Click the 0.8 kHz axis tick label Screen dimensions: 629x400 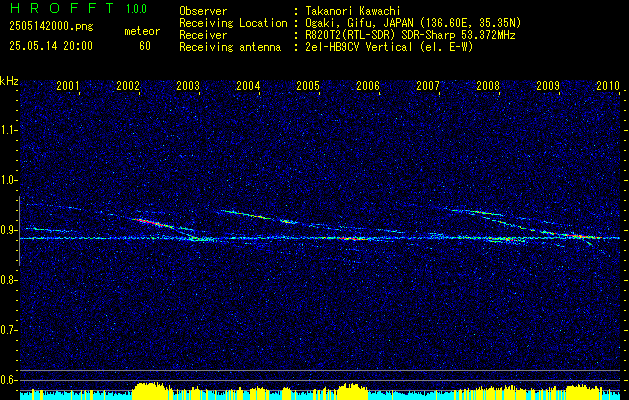(8, 280)
